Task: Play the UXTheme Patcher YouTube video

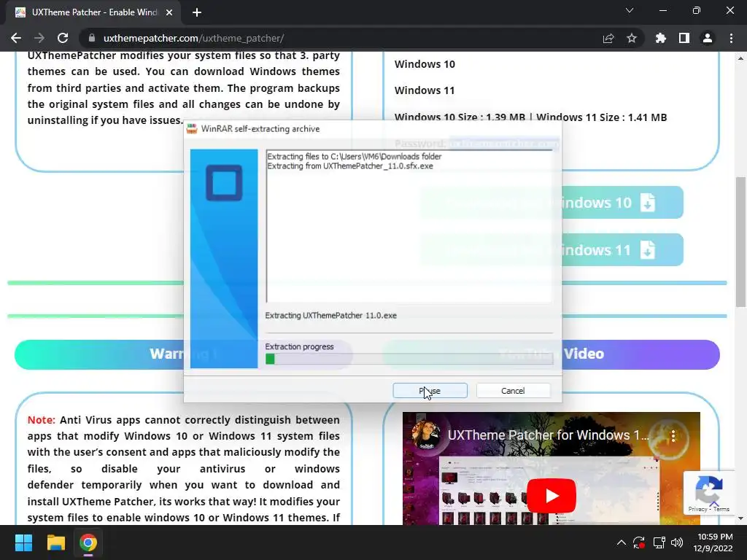Action: click(x=551, y=496)
